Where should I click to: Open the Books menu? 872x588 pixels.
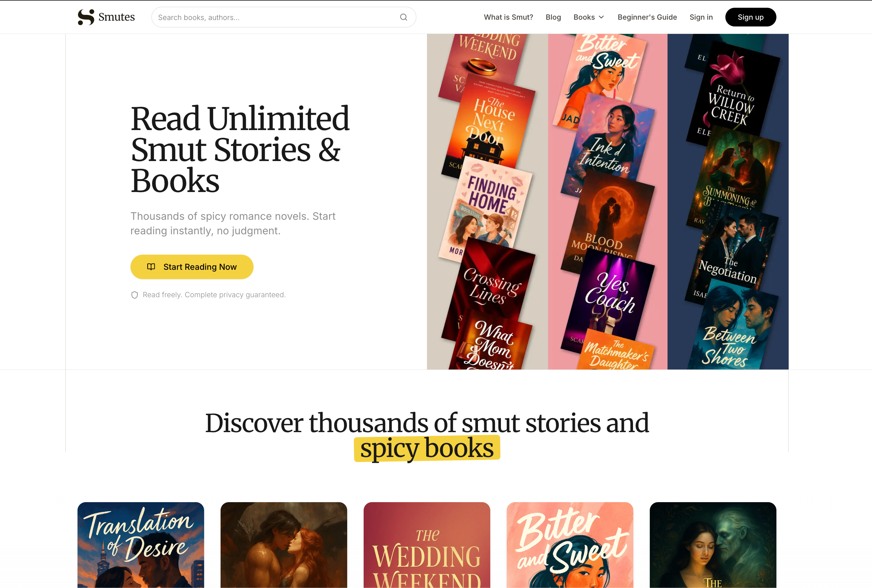tap(588, 17)
